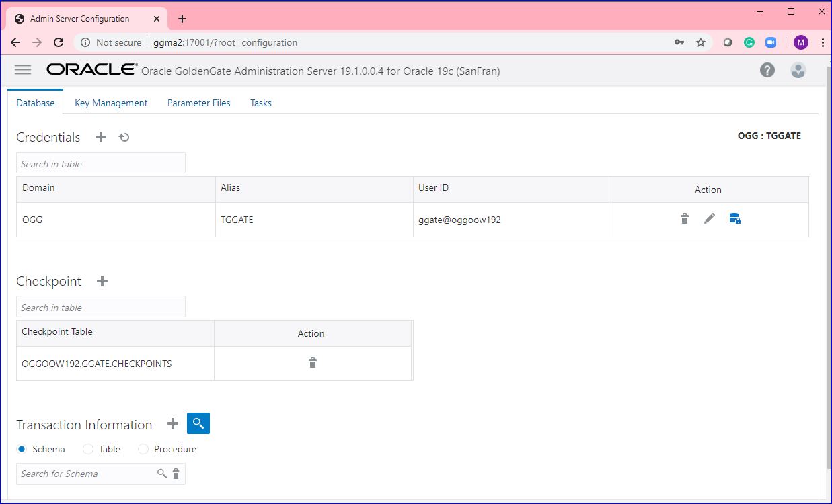
Task: Add a new checkpoint table
Action: point(102,281)
